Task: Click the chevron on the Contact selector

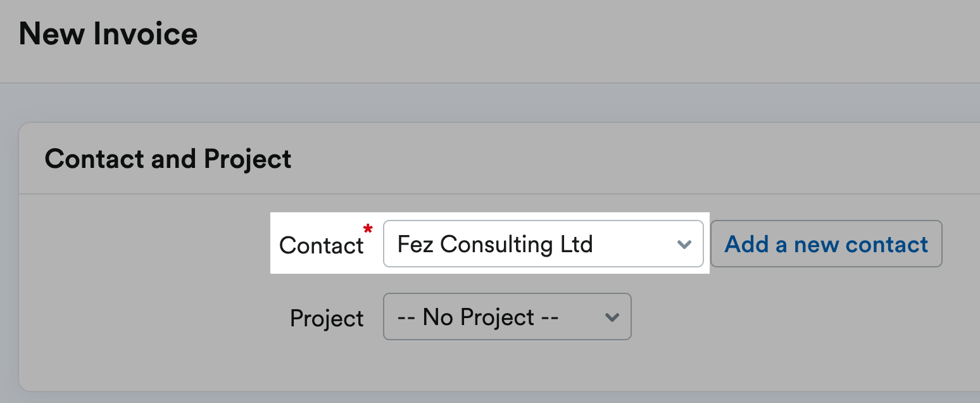Action: coord(685,244)
